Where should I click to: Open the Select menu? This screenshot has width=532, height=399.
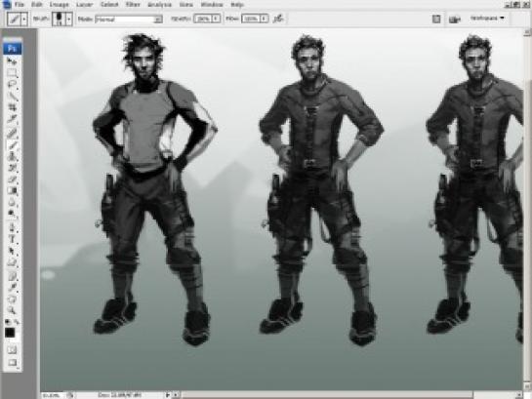pyautogui.click(x=109, y=5)
